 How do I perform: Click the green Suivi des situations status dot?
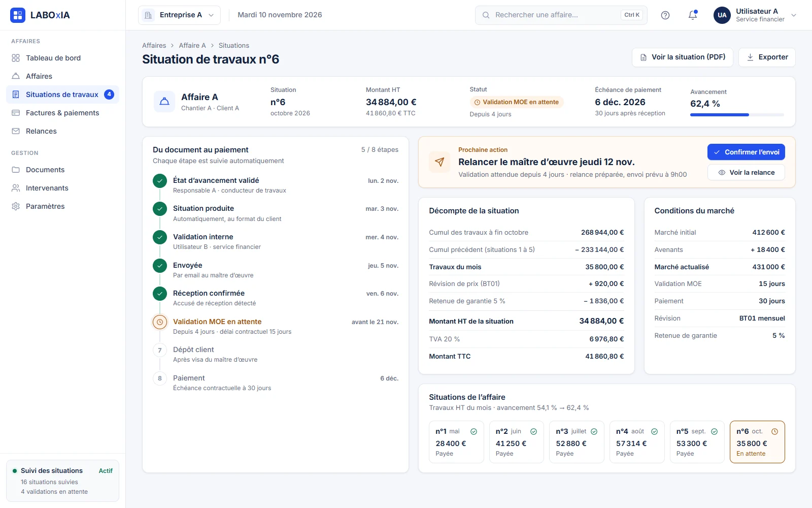[x=15, y=471]
